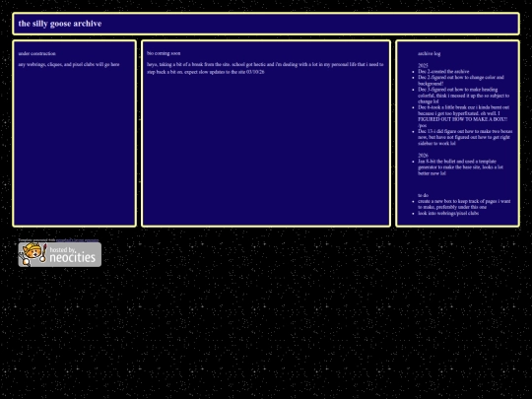Viewport: 532px width, 399px height.
Task: Select the 'archive log' title
Action: [x=430, y=53]
